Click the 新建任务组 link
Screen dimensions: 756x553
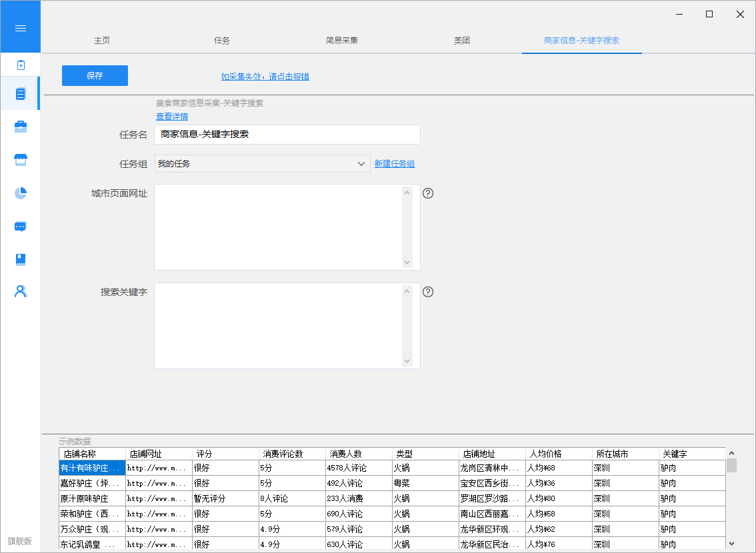click(395, 164)
